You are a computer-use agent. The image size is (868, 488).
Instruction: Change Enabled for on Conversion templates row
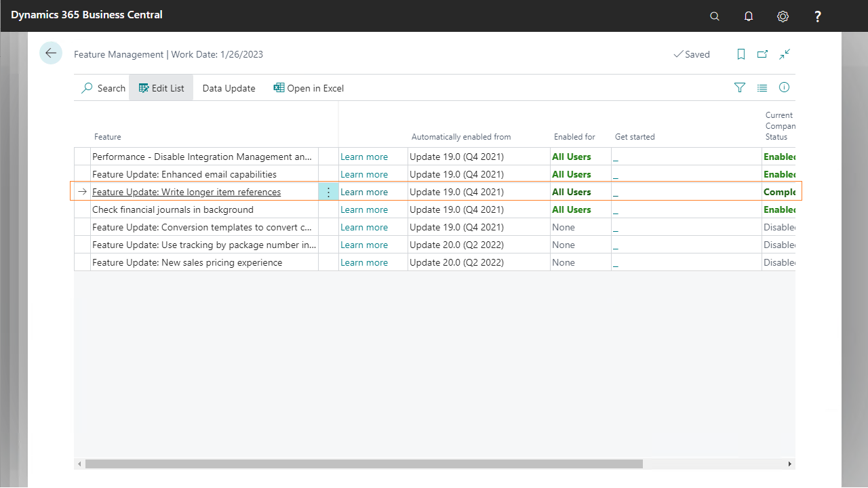[580, 227]
